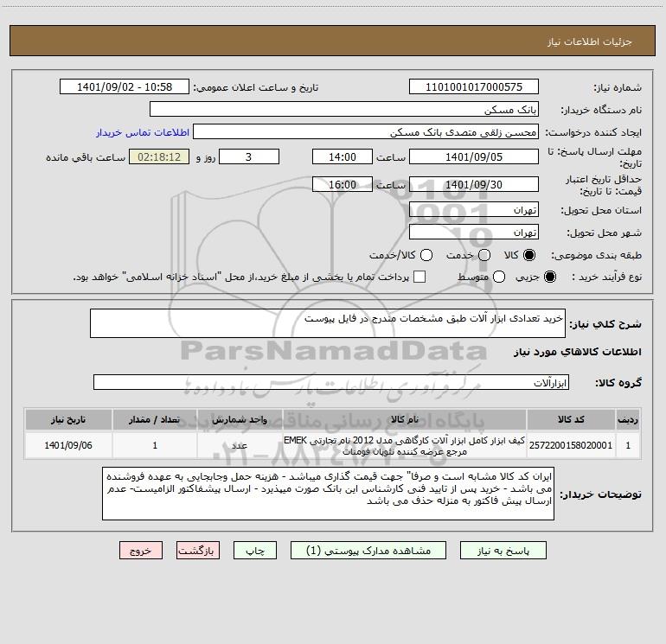Click the پاسخ به نیاز button
Viewport: 666px width, 644px height.
pos(503,551)
